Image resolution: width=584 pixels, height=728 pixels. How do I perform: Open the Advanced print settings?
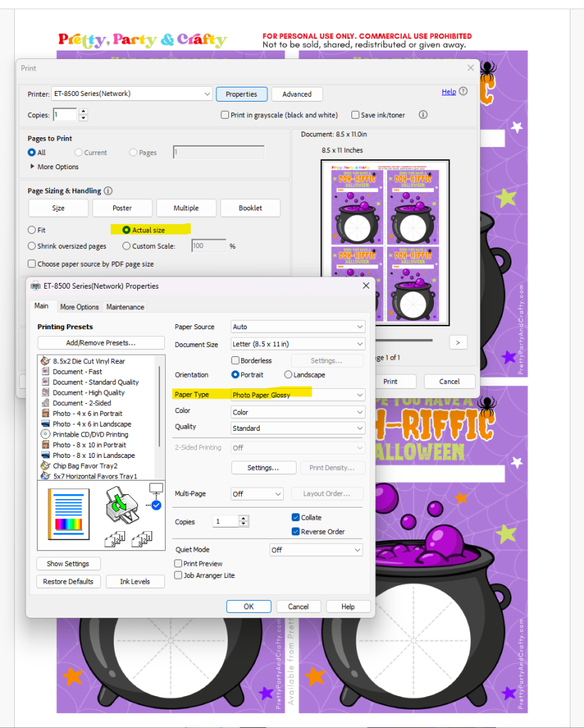pyautogui.click(x=297, y=95)
